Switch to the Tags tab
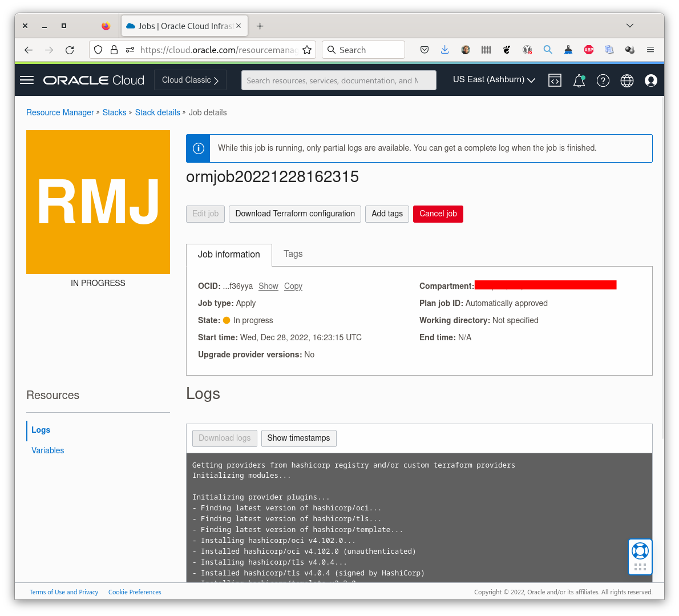 (x=293, y=254)
